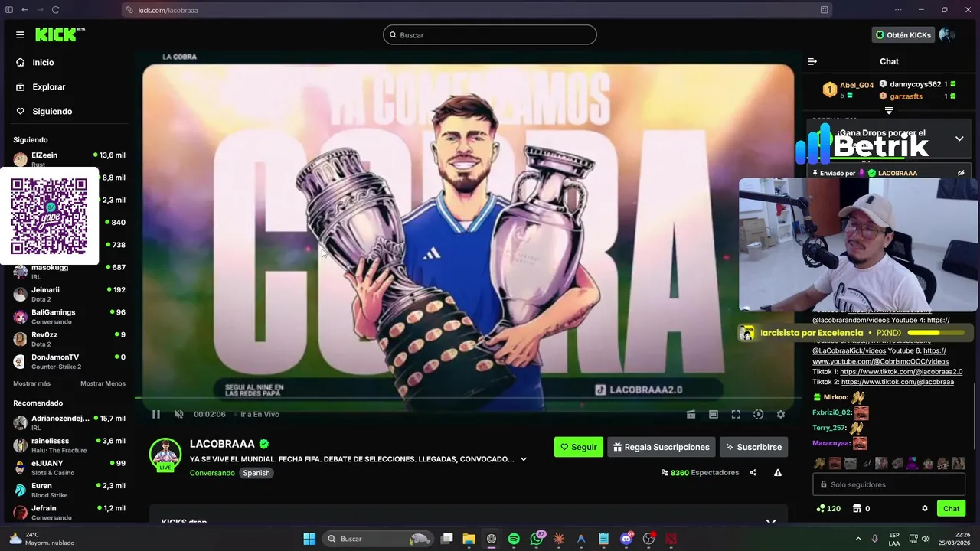The image size is (980, 551).
Task: Click the Spanish language tag
Action: (256, 473)
